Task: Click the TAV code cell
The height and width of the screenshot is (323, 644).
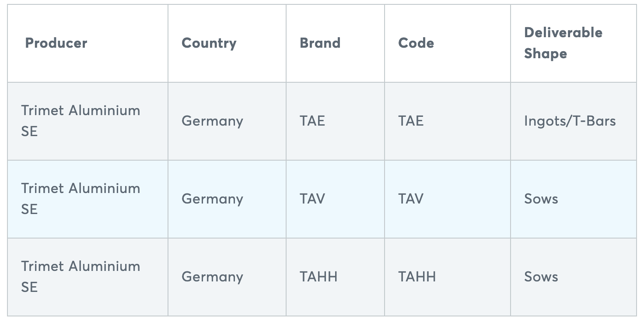Action: pyautogui.click(x=411, y=199)
